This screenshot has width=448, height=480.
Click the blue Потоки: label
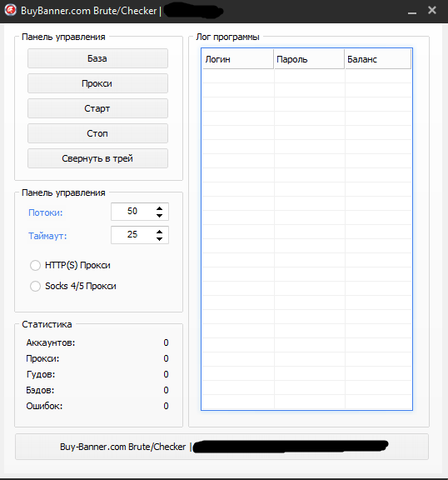pos(45,212)
